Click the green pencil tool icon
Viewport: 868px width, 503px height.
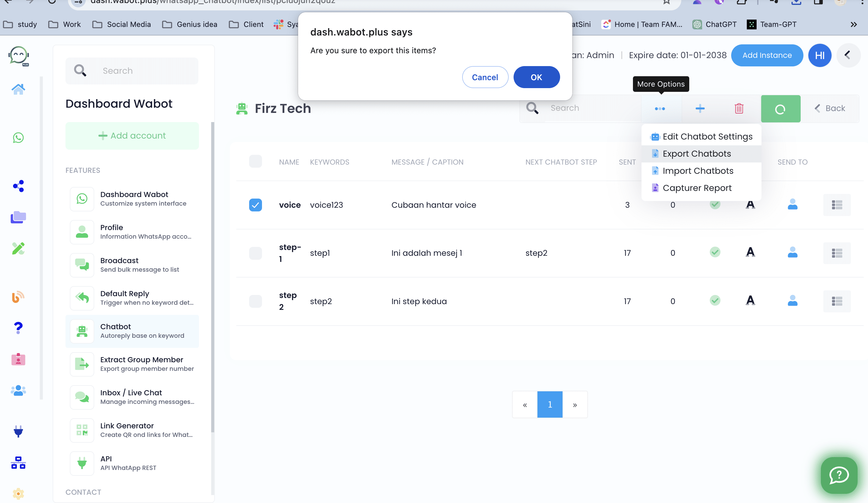click(18, 248)
